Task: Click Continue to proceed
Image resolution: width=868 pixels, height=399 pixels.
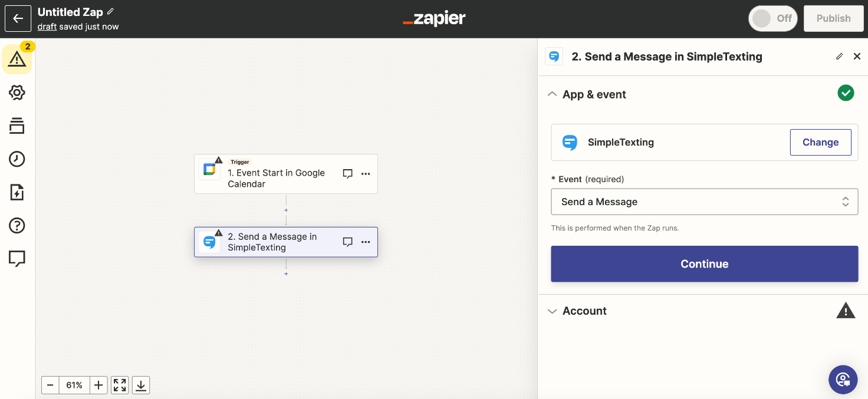Action: pyautogui.click(x=705, y=264)
